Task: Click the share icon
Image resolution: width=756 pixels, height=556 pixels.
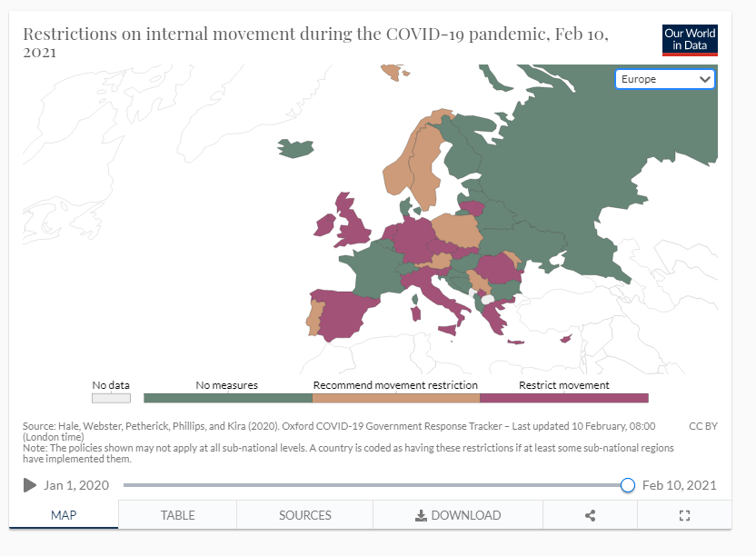Action: tap(591, 515)
